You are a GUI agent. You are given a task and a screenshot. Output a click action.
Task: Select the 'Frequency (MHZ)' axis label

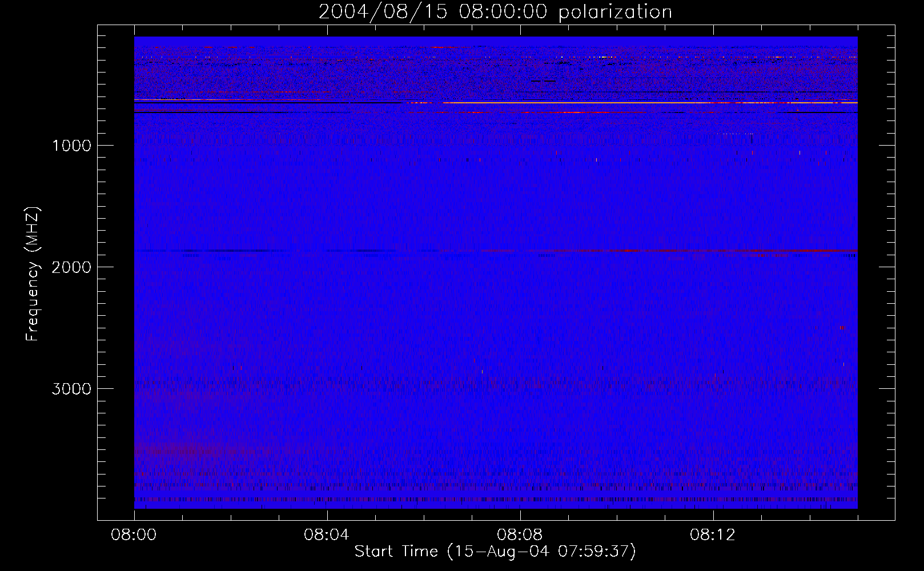33,274
